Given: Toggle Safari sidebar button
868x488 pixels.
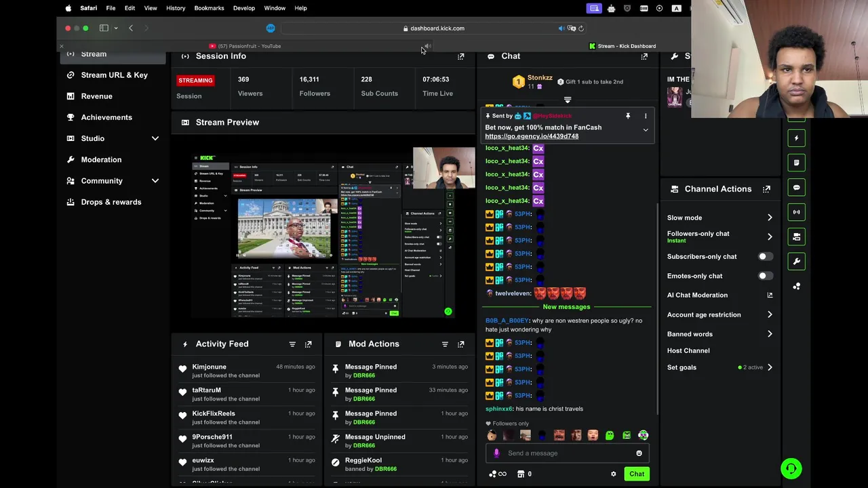Looking at the screenshot, I should point(104,28).
